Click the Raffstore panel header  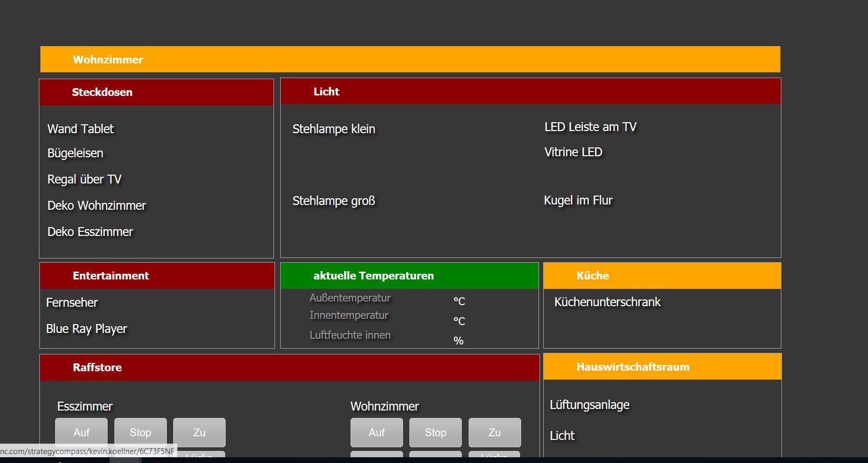[290, 368]
